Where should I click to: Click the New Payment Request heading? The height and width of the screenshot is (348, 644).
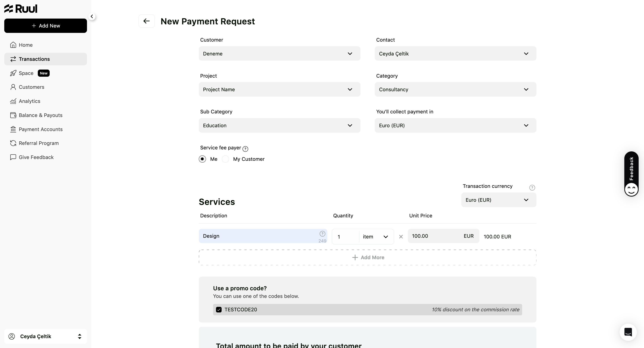pos(208,21)
